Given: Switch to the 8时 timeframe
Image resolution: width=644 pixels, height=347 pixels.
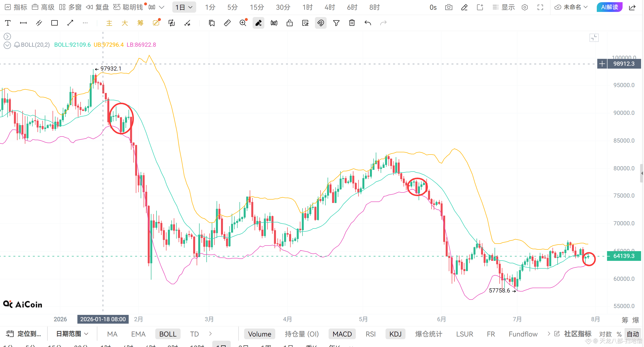Looking at the screenshot, I should [x=374, y=7].
